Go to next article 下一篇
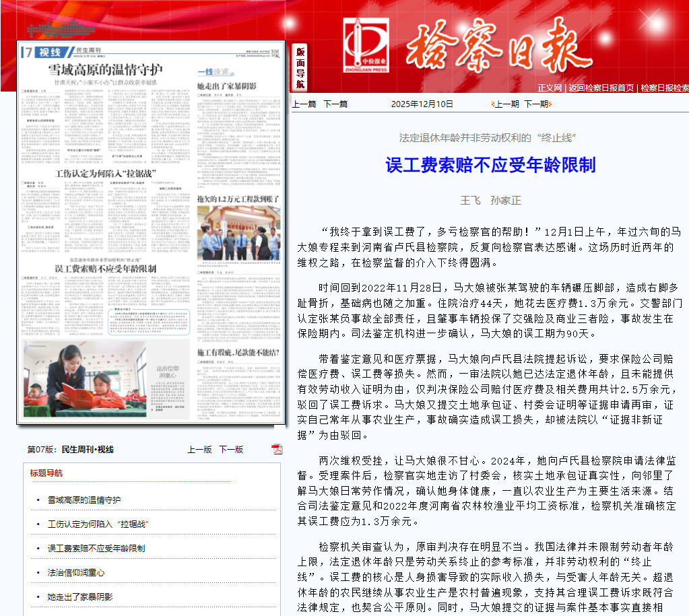The width and height of the screenshot is (689, 616). coord(335,104)
